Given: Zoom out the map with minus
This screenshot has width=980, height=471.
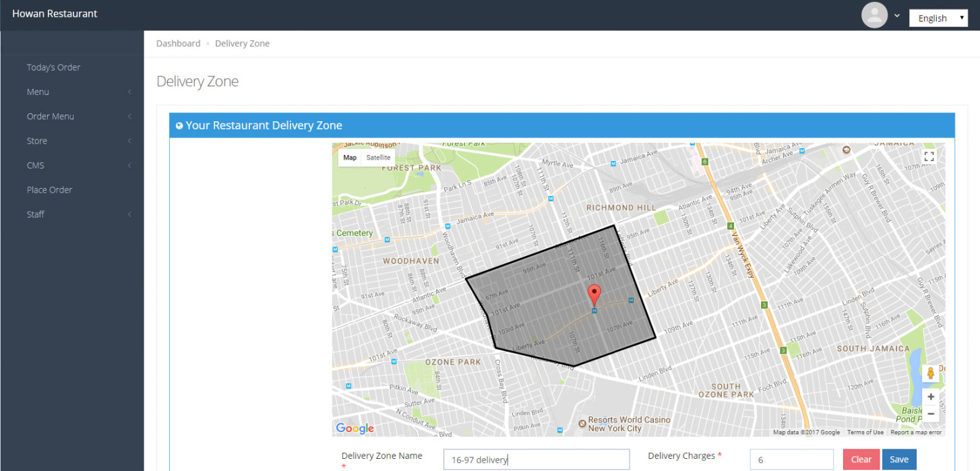Looking at the screenshot, I should pyautogui.click(x=930, y=413).
